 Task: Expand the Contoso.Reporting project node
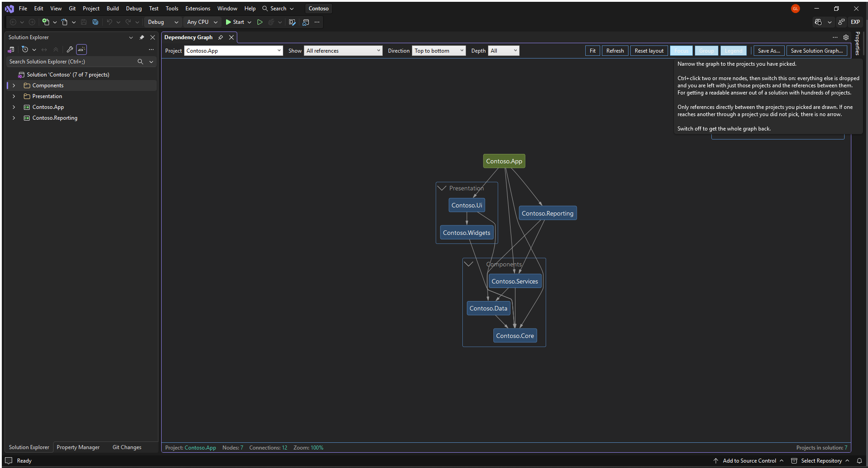pos(14,118)
